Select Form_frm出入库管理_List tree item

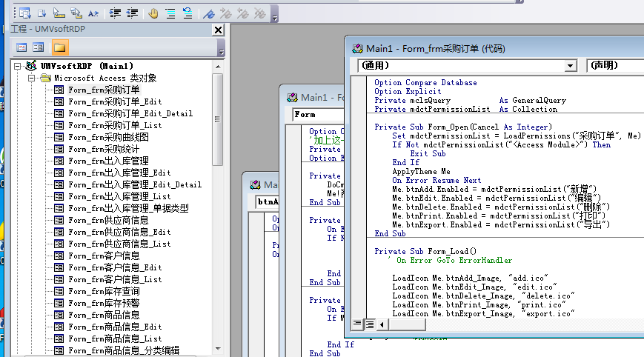119,196
